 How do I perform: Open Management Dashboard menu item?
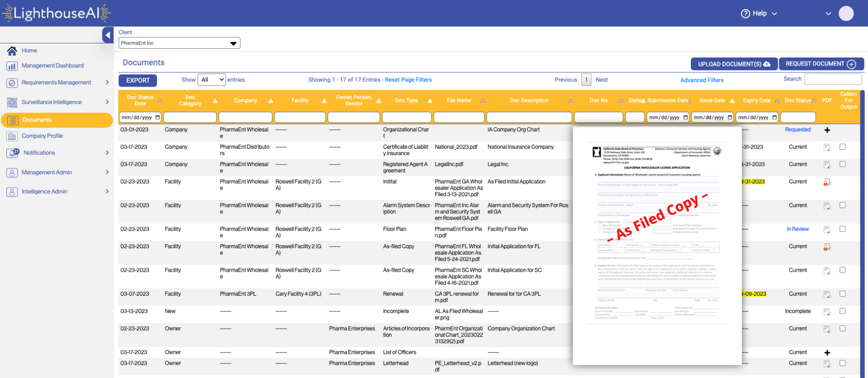(52, 66)
